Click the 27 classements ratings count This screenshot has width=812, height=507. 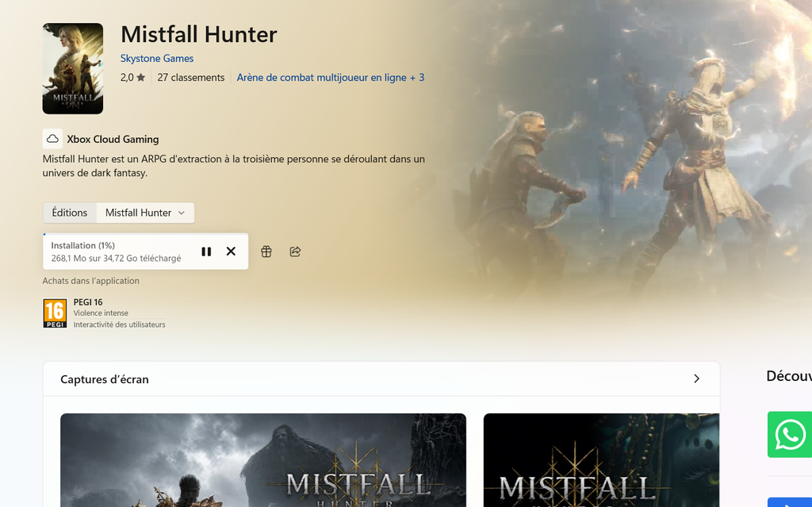(x=191, y=78)
